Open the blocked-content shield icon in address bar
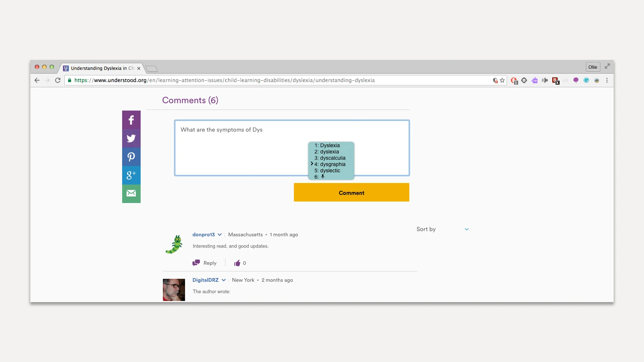Screen dimensions: 644x362 (495, 80)
